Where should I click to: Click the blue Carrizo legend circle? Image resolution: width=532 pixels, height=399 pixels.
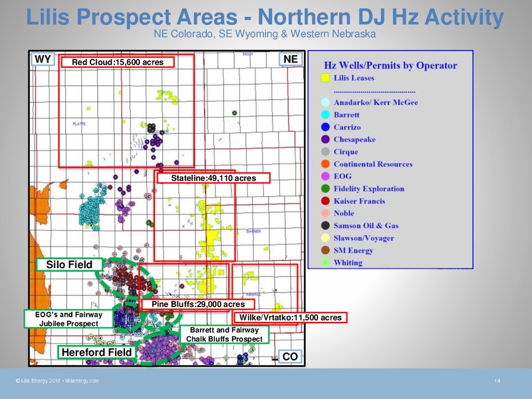point(325,127)
